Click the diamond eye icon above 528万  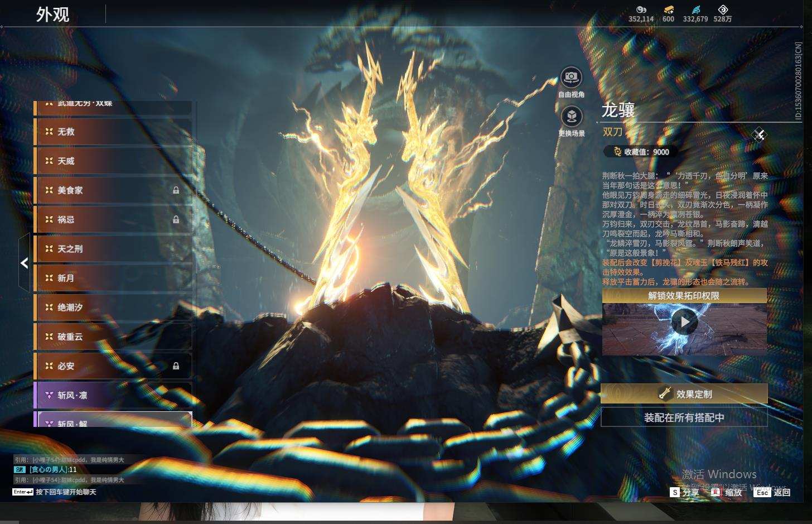pyautogui.click(x=723, y=9)
